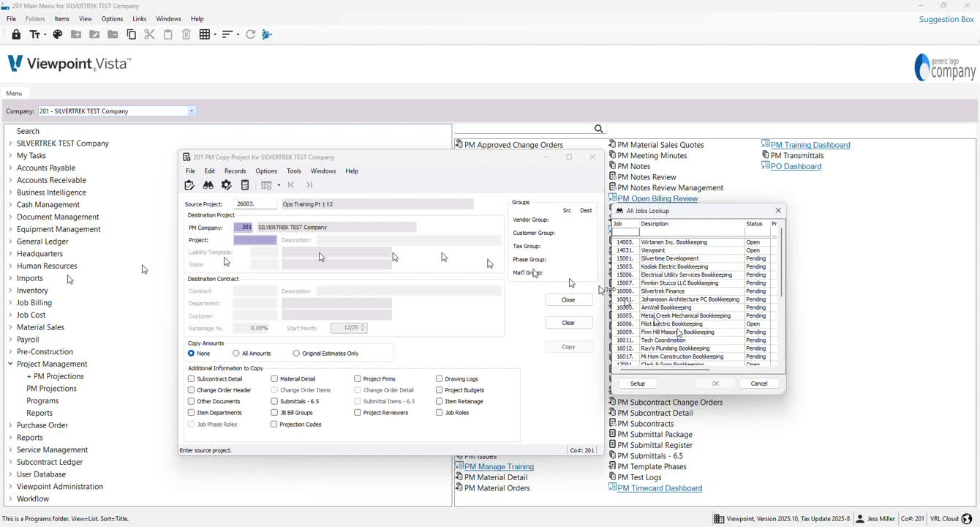Screen dimensions: 980x527
Task: Open the Records menu in Copy Project window
Action: pyautogui.click(x=235, y=171)
